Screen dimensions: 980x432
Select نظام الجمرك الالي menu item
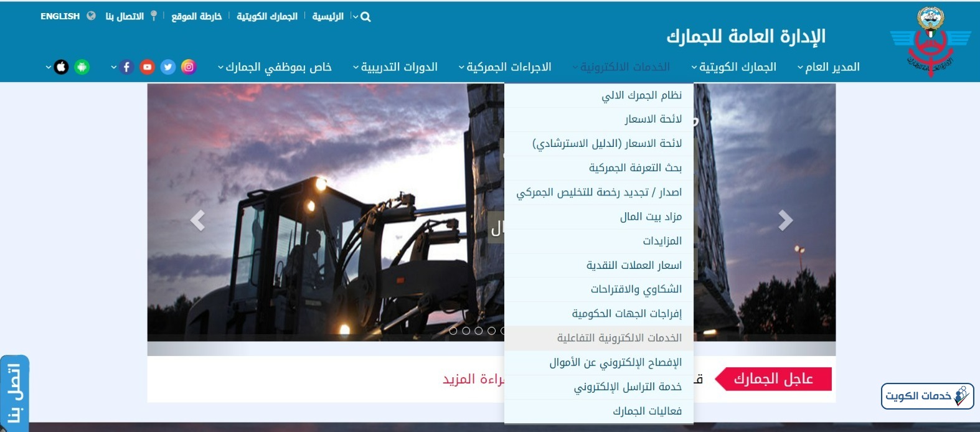click(641, 95)
